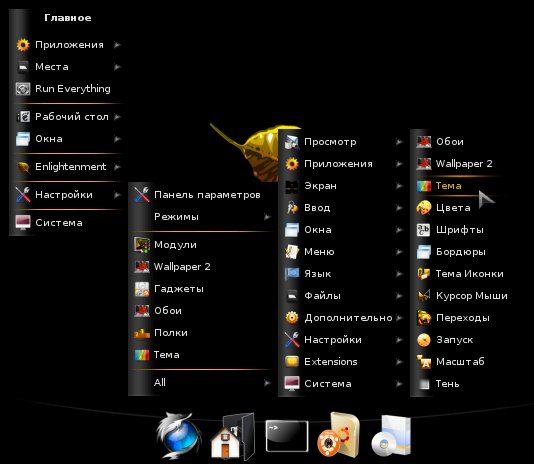Click the Шрифты fonts icon
This screenshot has height=464, width=534.
pos(424,230)
